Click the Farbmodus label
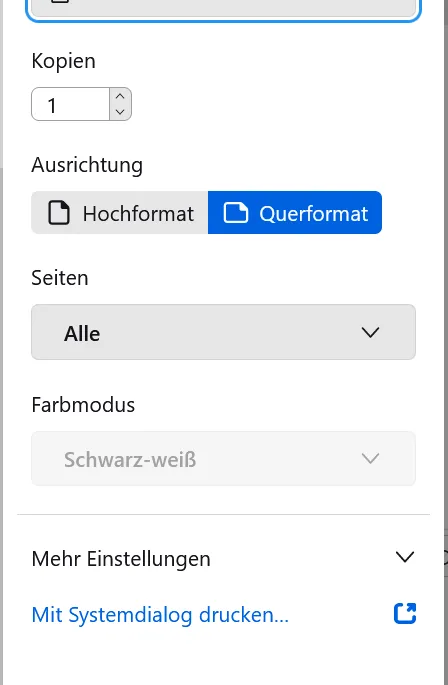 click(83, 405)
